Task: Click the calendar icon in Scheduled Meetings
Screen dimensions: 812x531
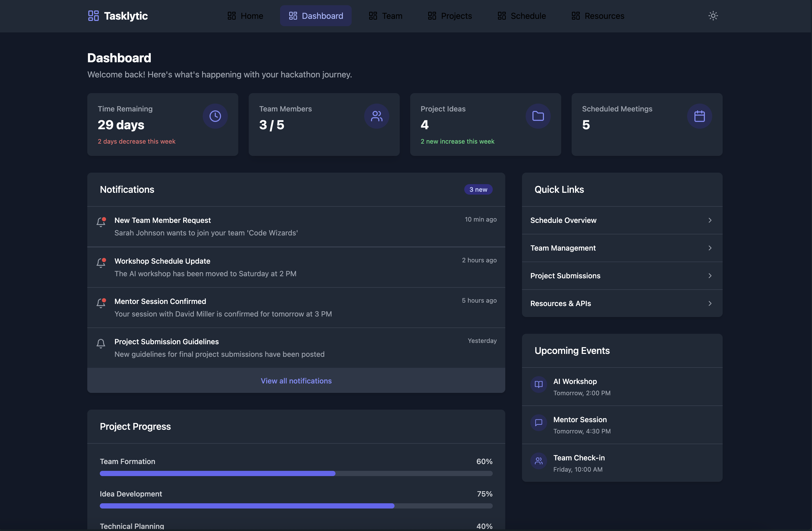Action: coord(699,116)
